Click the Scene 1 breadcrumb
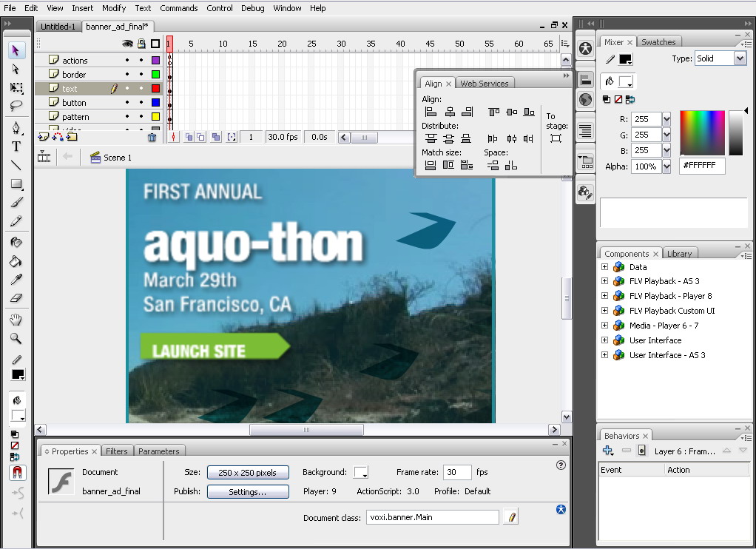756x549 pixels. pyautogui.click(x=111, y=158)
